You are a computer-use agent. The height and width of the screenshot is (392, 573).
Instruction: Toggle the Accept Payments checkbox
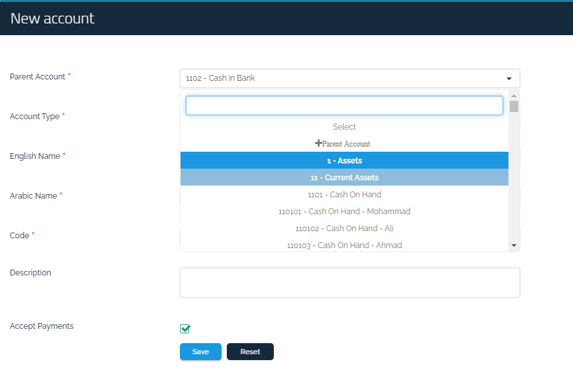[185, 329]
